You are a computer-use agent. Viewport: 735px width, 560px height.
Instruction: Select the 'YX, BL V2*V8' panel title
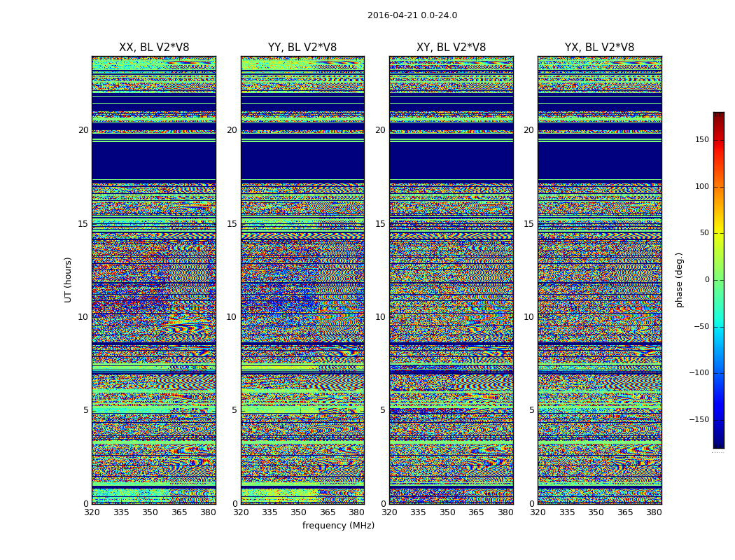(x=599, y=48)
